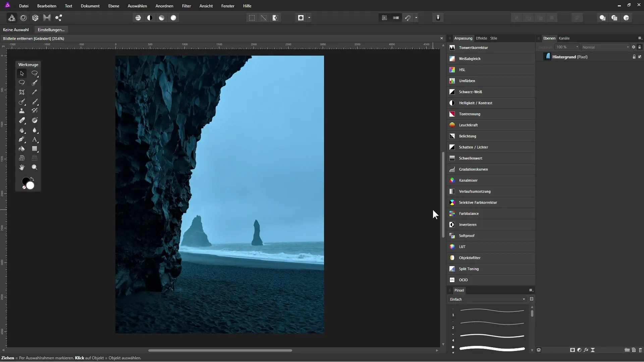Pick the Eraser brush tool
The width and height of the screenshot is (644, 362).
point(22,120)
